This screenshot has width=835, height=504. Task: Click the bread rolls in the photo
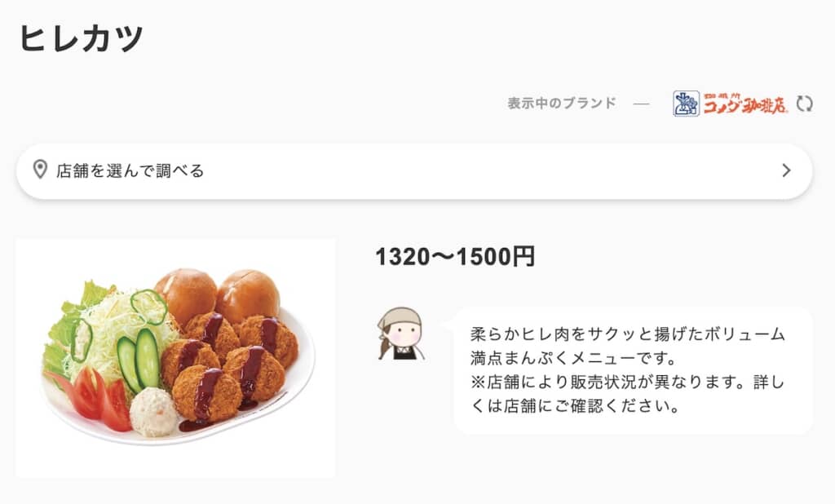(217, 296)
